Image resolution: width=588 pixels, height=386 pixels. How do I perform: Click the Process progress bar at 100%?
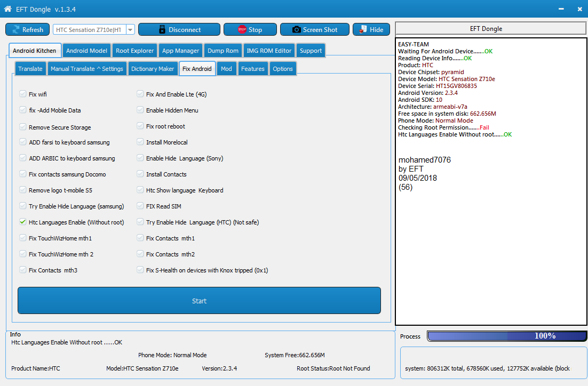tap(507, 336)
